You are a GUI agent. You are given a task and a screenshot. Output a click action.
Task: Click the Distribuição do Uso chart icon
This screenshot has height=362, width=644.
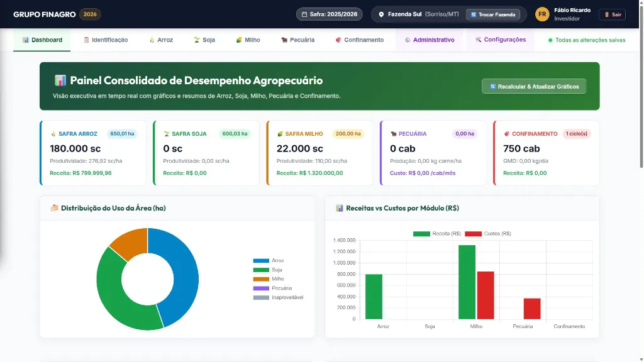click(54, 208)
